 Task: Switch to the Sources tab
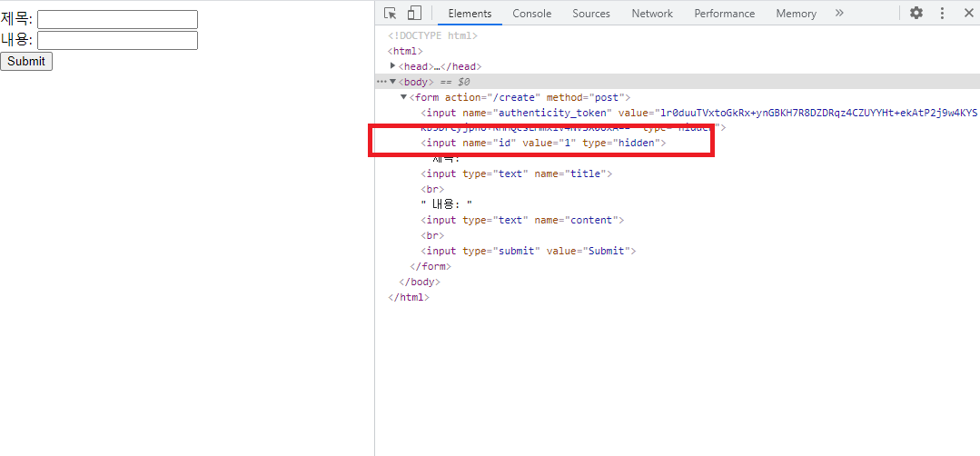point(591,14)
